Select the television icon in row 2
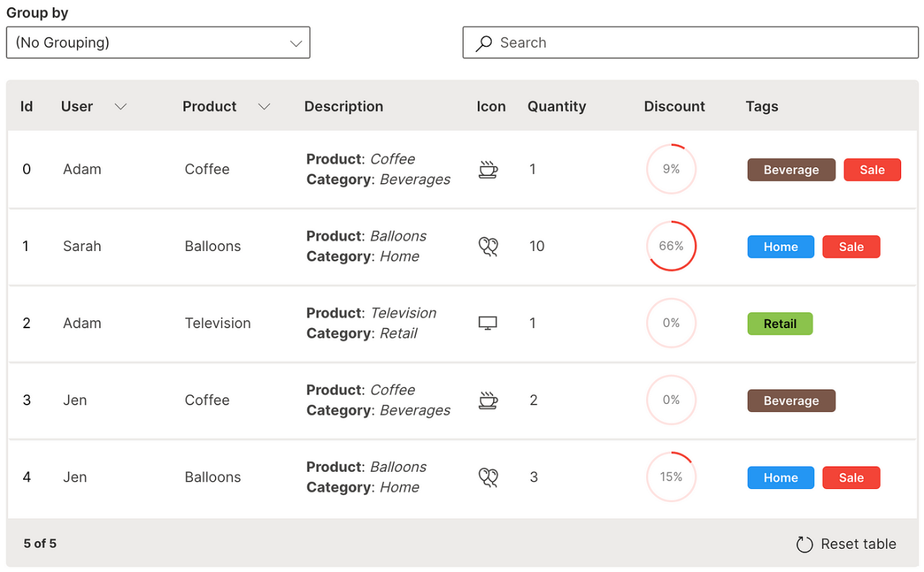The image size is (924, 572). [x=487, y=323]
